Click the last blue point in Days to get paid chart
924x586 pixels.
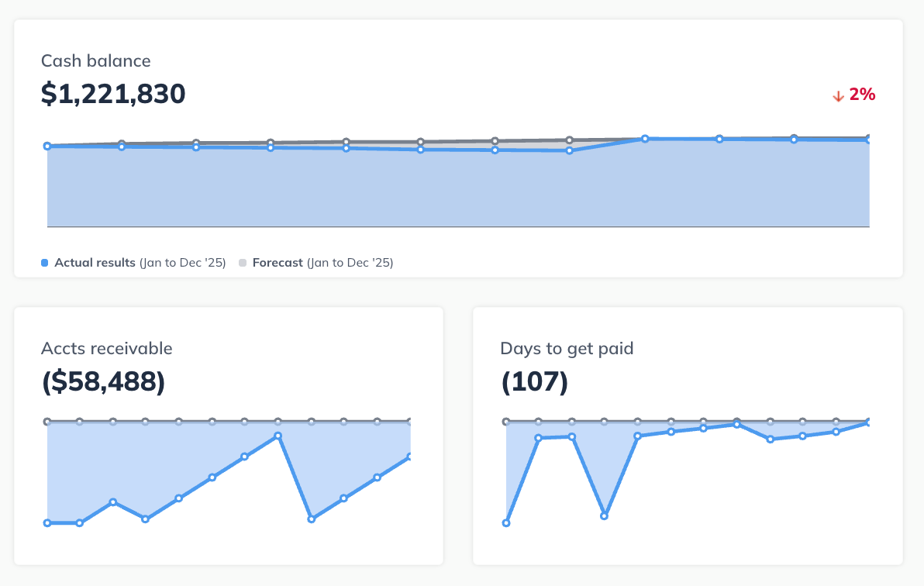pyautogui.click(x=869, y=422)
